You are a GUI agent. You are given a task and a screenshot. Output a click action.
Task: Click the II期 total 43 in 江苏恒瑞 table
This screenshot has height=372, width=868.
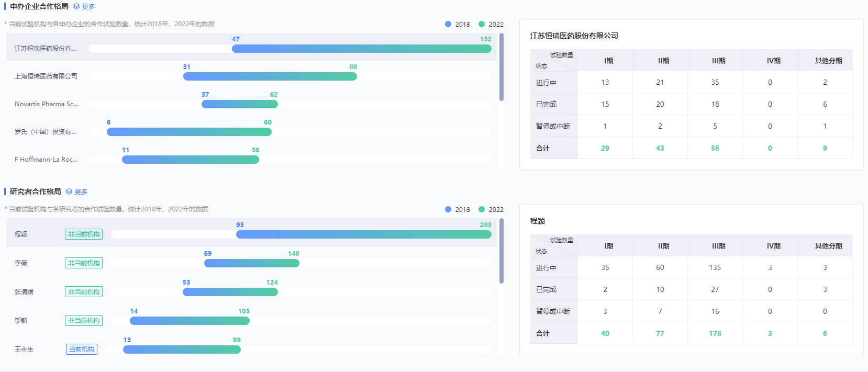click(x=660, y=148)
